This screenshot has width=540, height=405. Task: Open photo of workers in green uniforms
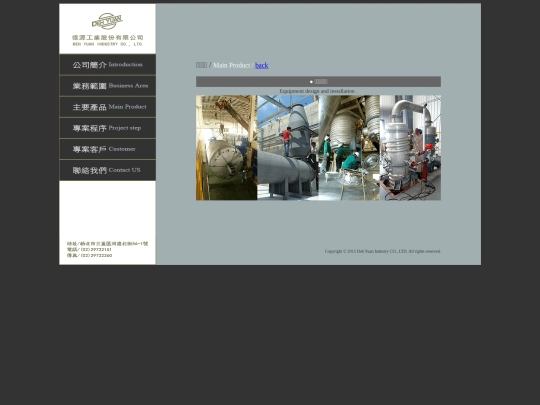pyautogui.click(x=349, y=148)
